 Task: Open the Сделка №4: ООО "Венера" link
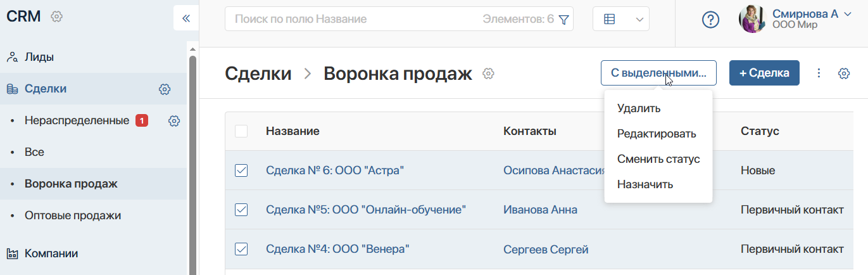(337, 250)
